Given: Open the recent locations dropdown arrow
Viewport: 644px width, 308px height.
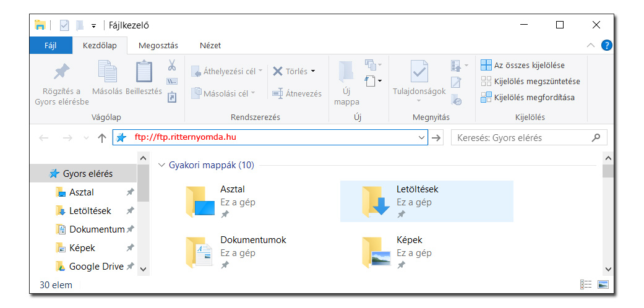Looking at the screenshot, I should (x=86, y=139).
